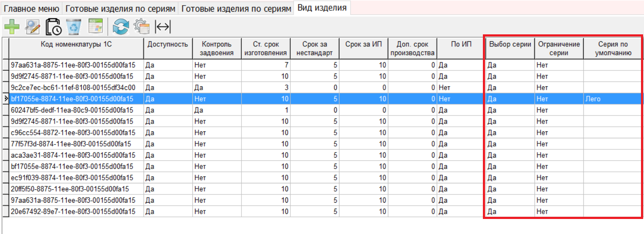
Task: Click the Серия по умолчанию column header
Action: [x=613, y=48]
